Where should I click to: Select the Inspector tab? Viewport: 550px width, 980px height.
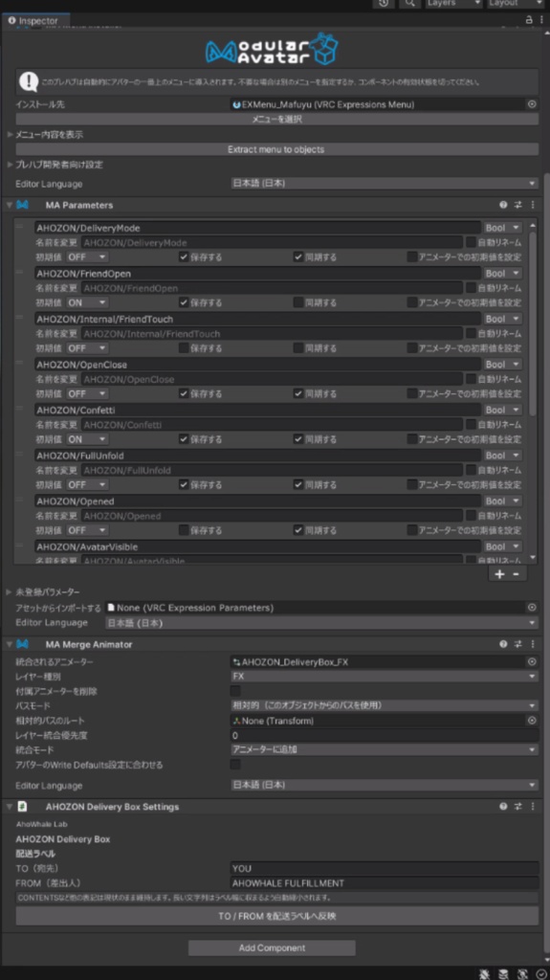[x=33, y=21]
